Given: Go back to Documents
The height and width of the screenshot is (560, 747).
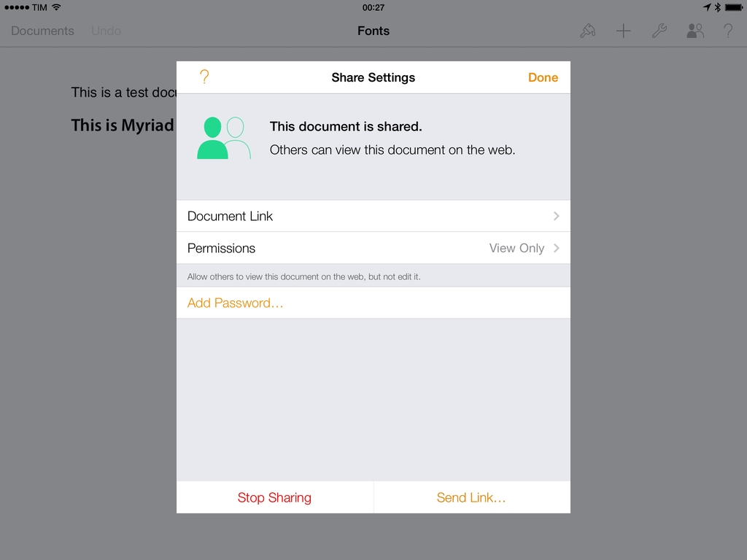Looking at the screenshot, I should (42, 31).
